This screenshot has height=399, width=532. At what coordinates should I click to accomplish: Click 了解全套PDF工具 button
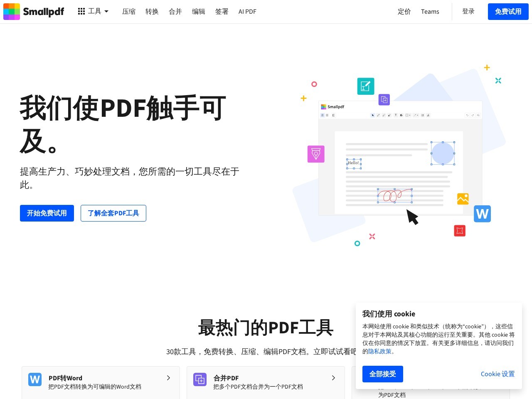(113, 213)
